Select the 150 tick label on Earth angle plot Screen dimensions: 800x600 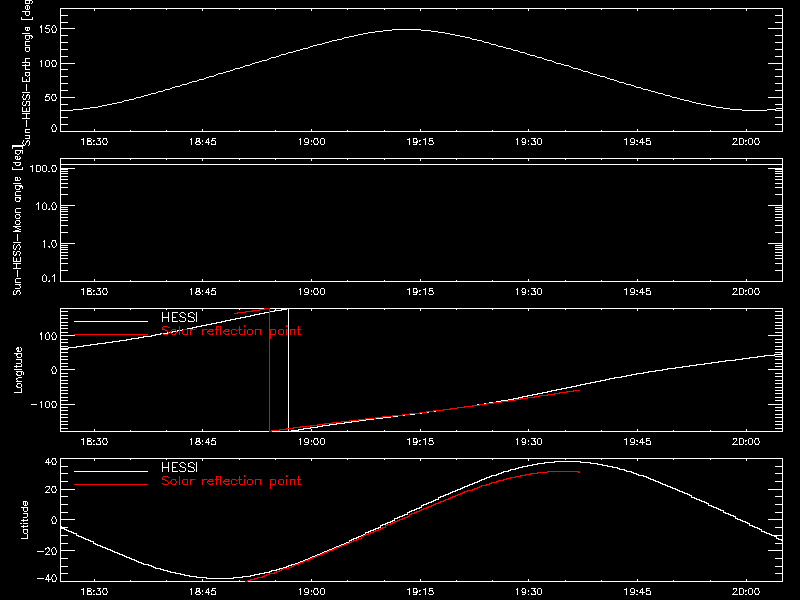click(x=48, y=29)
